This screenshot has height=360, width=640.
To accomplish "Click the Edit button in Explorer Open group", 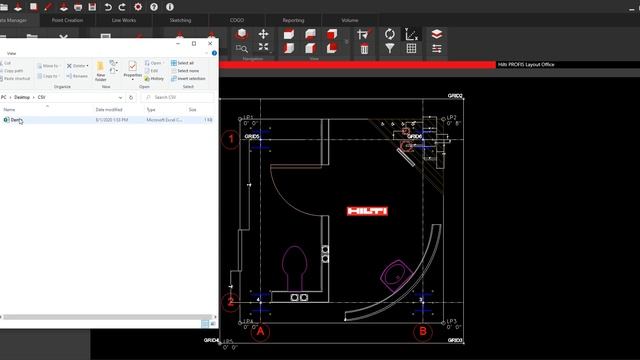I will 151,71.
